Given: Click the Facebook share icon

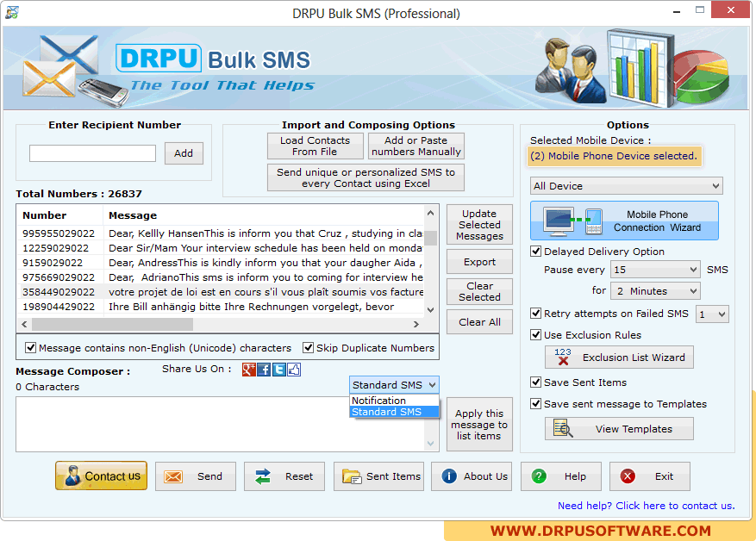Looking at the screenshot, I should 264,370.
